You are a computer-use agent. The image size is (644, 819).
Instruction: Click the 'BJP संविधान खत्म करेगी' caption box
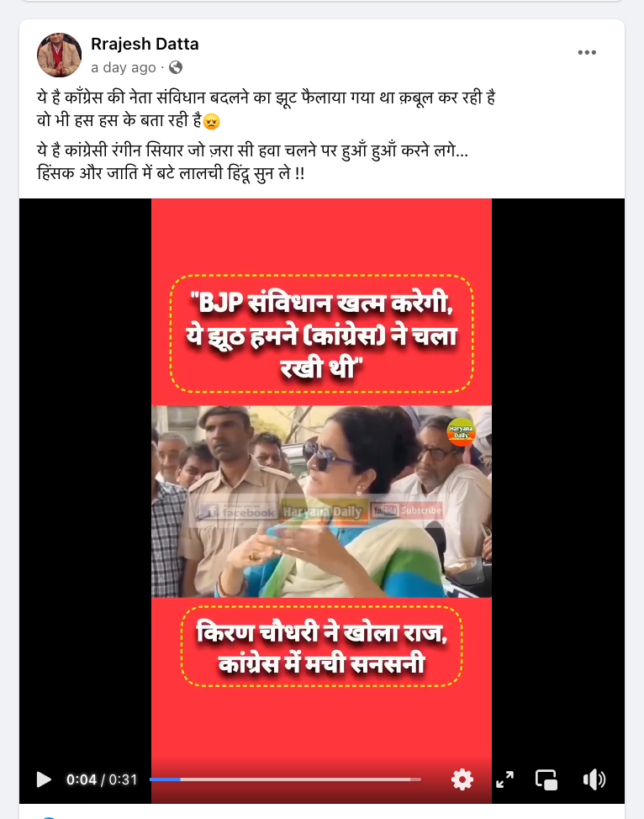(x=322, y=333)
